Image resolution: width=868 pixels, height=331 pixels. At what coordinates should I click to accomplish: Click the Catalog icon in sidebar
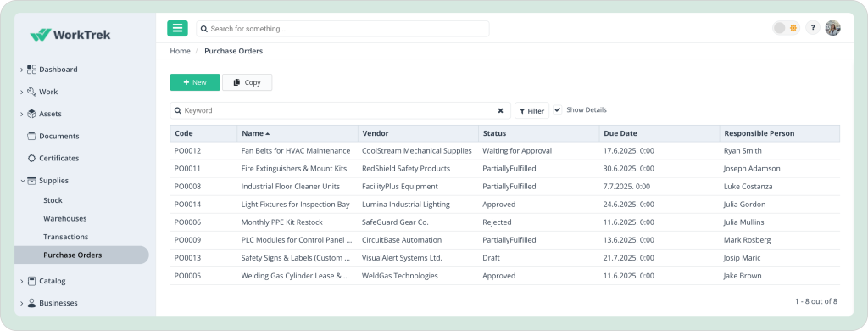pos(31,281)
